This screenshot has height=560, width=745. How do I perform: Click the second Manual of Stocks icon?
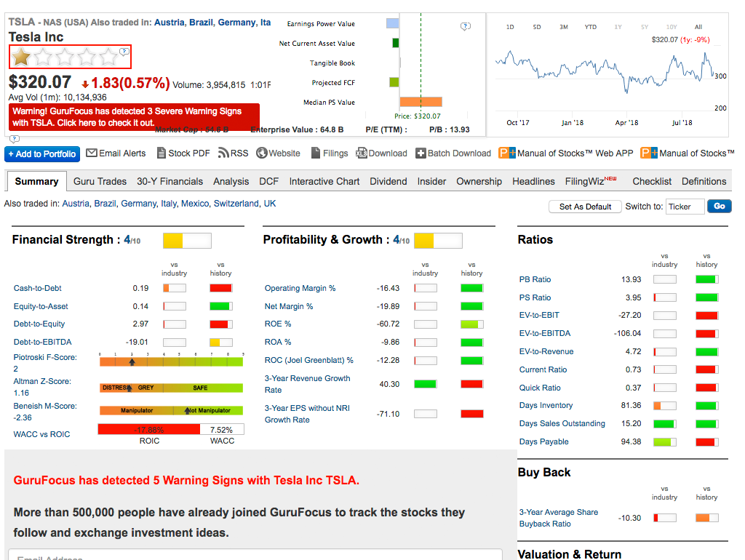coord(649,153)
